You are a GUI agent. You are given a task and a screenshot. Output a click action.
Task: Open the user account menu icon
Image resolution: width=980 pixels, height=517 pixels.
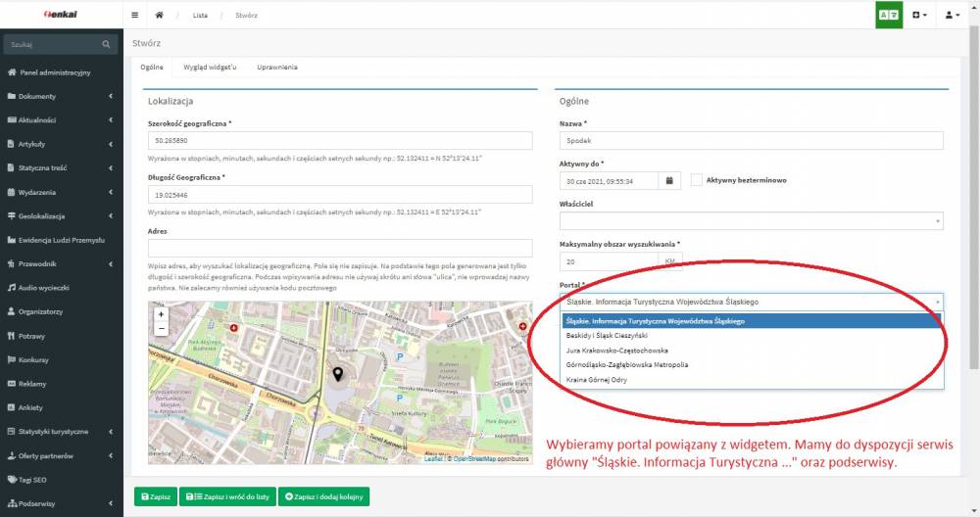pos(950,16)
